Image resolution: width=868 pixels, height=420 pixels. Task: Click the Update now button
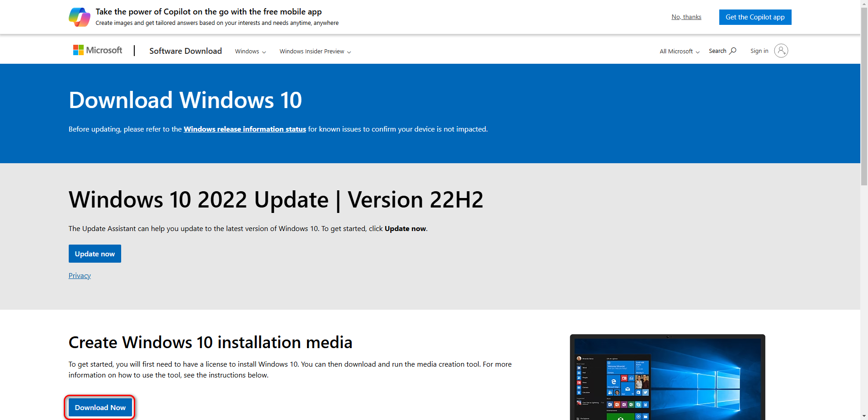[95, 254]
